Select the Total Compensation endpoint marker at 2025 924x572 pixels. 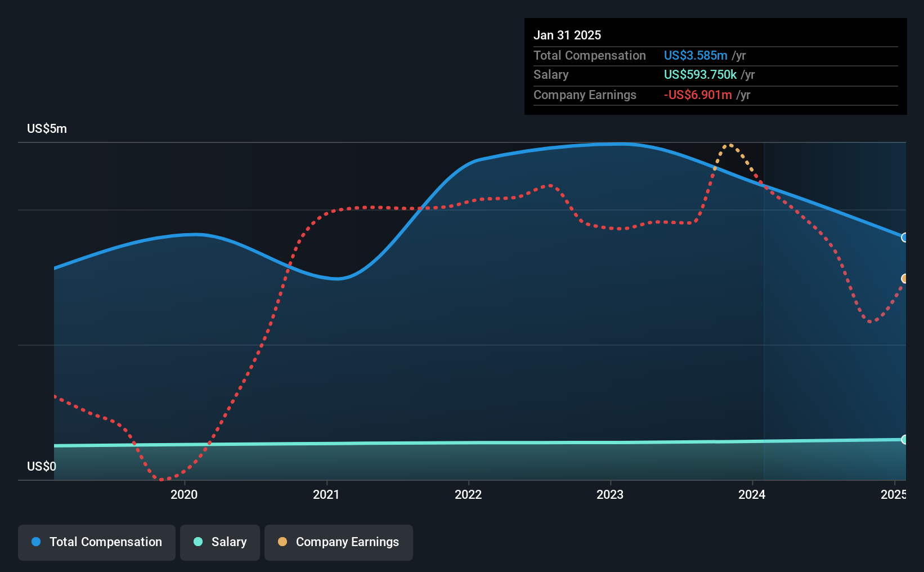[905, 238]
